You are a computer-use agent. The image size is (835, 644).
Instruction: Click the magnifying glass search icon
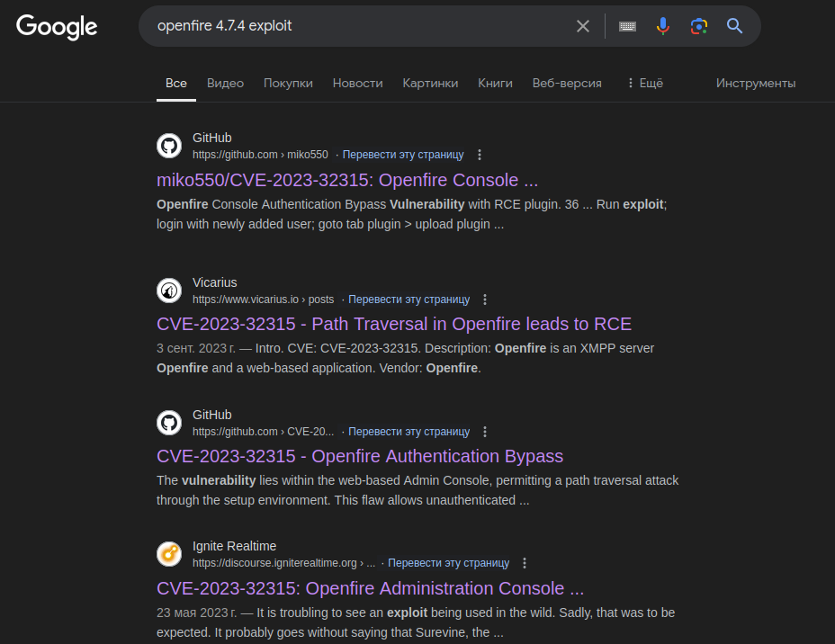coord(734,25)
